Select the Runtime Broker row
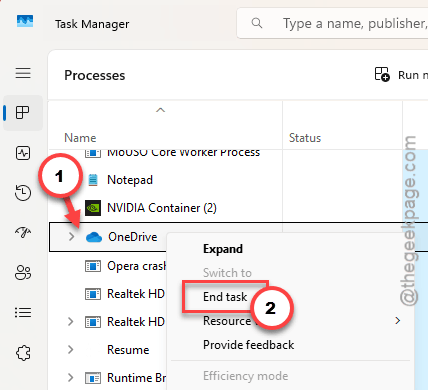Viewport: 428px width, 390px height. click(x=108, y=378)
